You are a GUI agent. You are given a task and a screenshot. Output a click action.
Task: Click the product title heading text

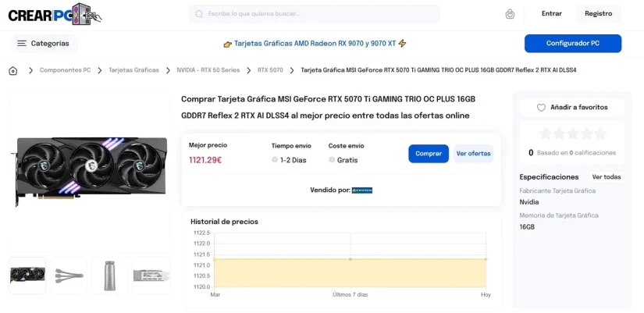(328, 108)
